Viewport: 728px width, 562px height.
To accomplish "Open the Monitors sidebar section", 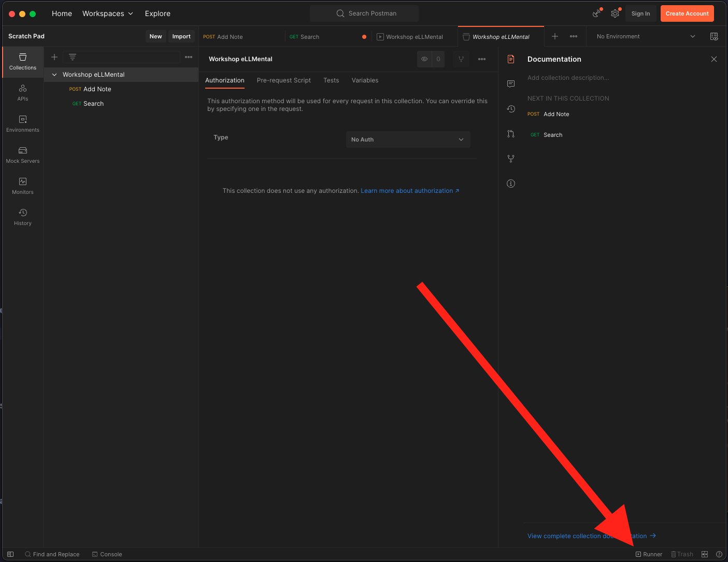I will tap(23, 186).
